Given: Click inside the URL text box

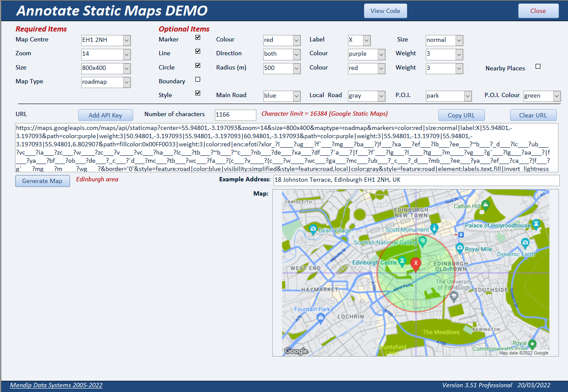Looking at the screenshot, I should 287,148.
